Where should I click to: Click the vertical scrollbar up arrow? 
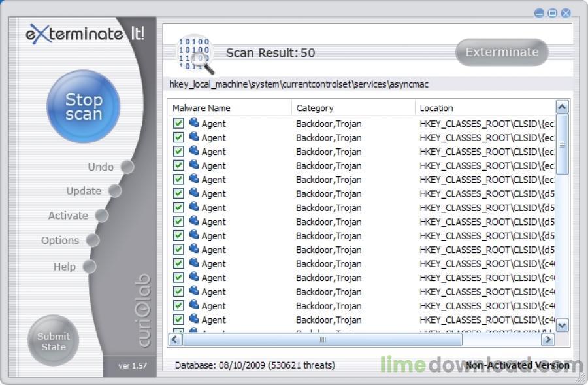[x=562, y=107]
